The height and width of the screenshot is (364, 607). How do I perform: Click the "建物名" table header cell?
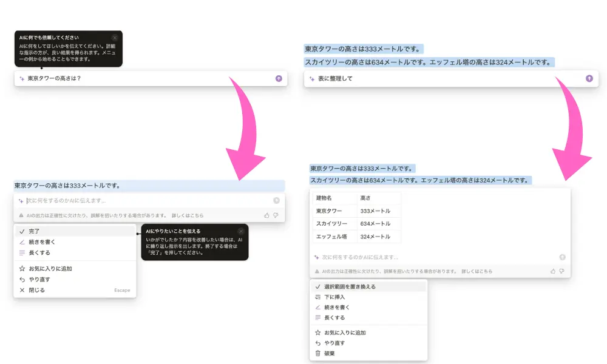pyautogui.click(x=335, y=198)
